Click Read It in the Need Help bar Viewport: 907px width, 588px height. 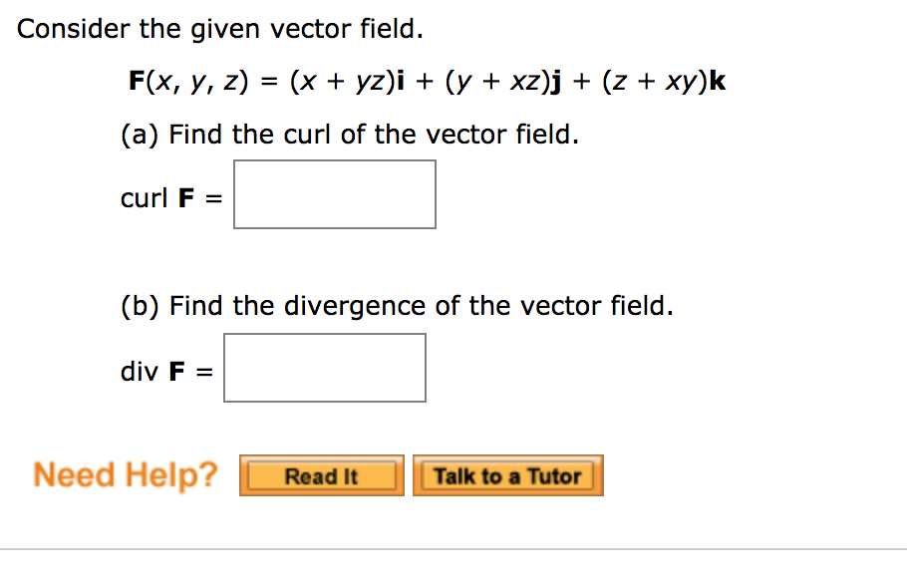(320, 475)
